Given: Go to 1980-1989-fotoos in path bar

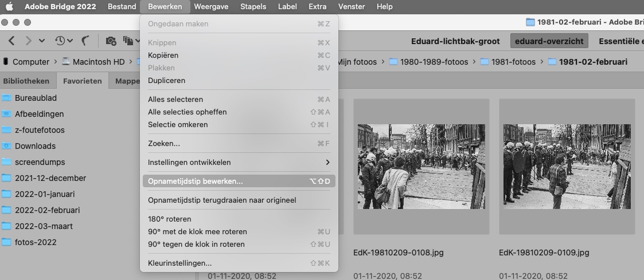Looking at the screenshot, I should pyautogui.click(x=434, y=62).
